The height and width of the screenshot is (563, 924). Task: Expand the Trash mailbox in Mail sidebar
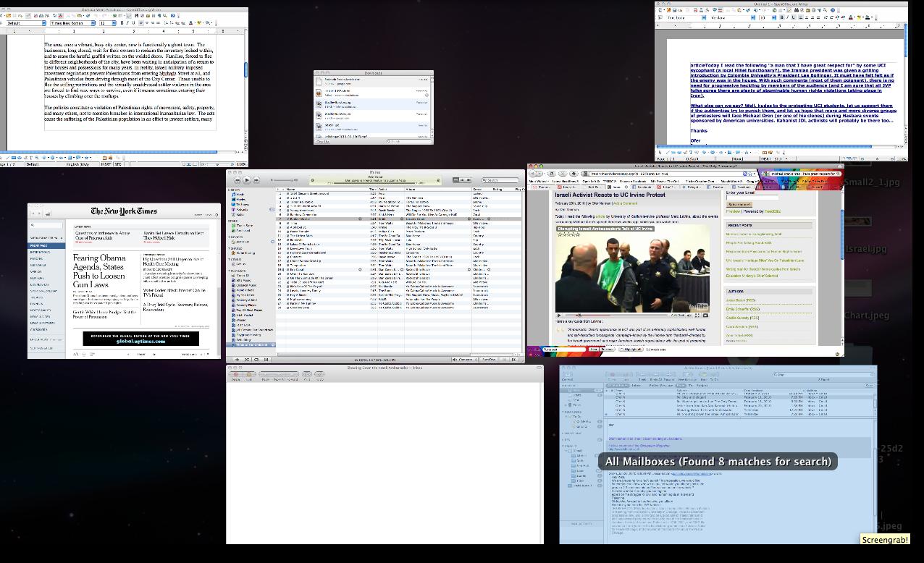point(564,405)
